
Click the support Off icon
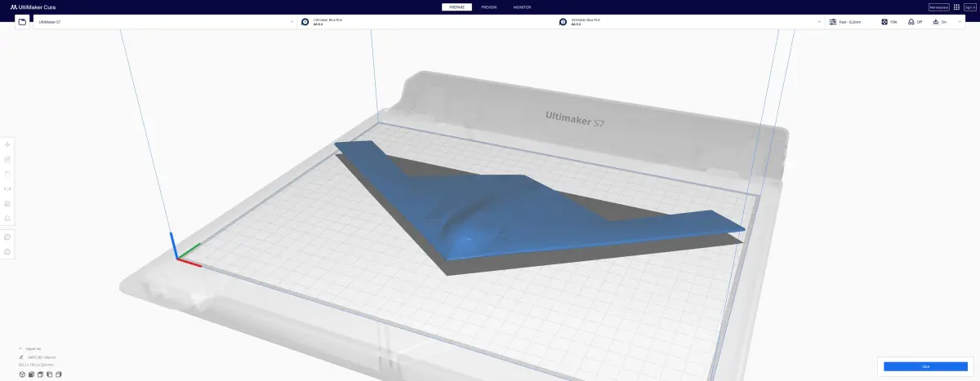click(x=911, y=22)
